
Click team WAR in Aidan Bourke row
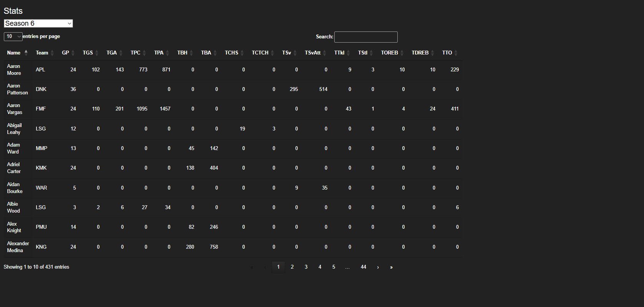41,188
